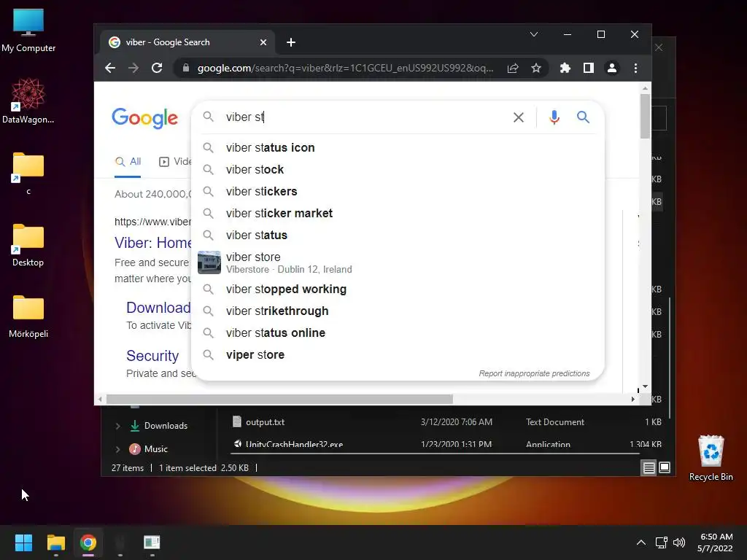Expand Downloads in File Explorer sidebar

(117, 426)
